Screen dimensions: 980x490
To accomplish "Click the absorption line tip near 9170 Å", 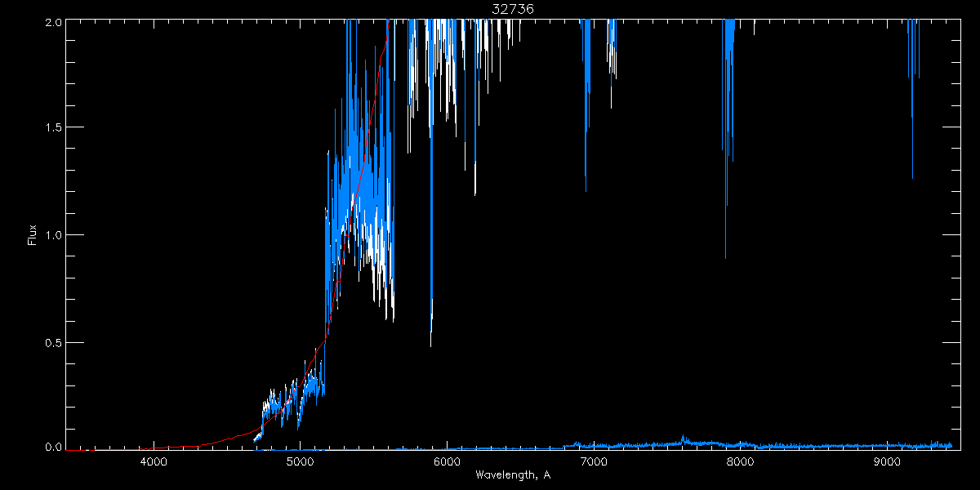I will [x=912, y=177].
